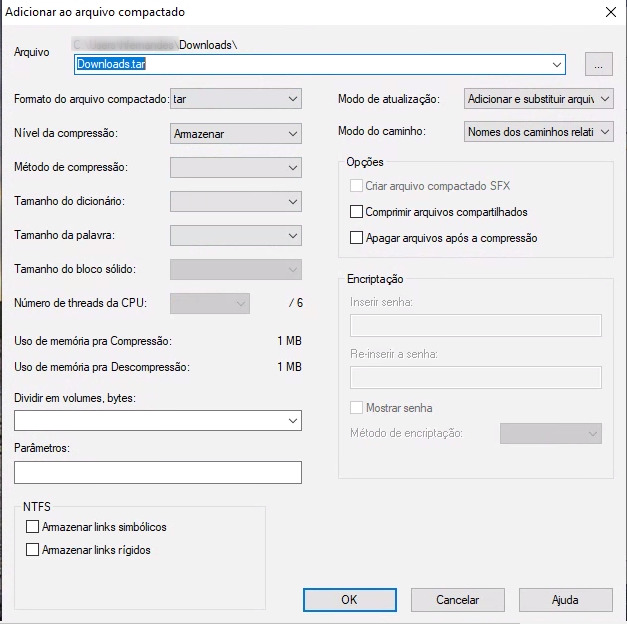This screenshot has width=627, height=624.
Task: Click the Ajuda button
Action: [566, 600]
